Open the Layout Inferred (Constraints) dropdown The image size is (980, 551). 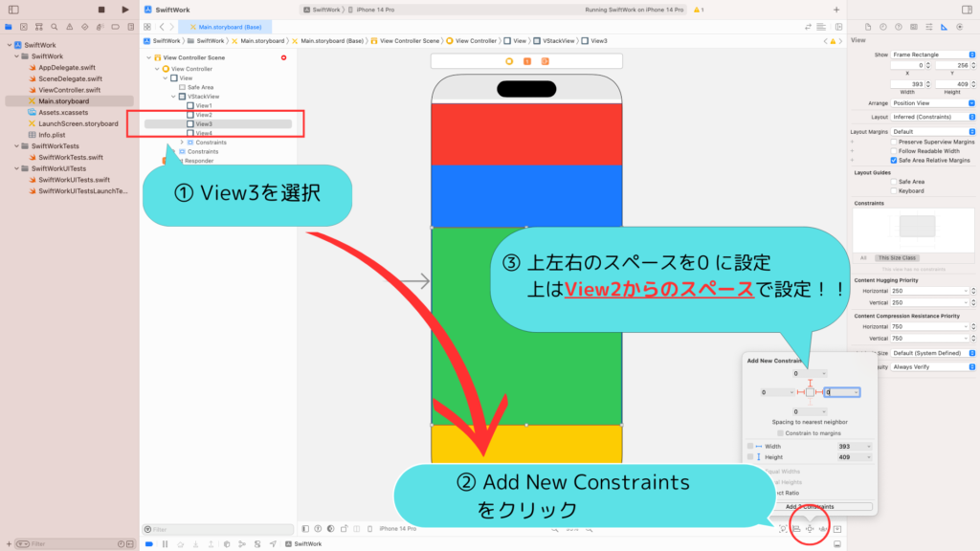932,117
